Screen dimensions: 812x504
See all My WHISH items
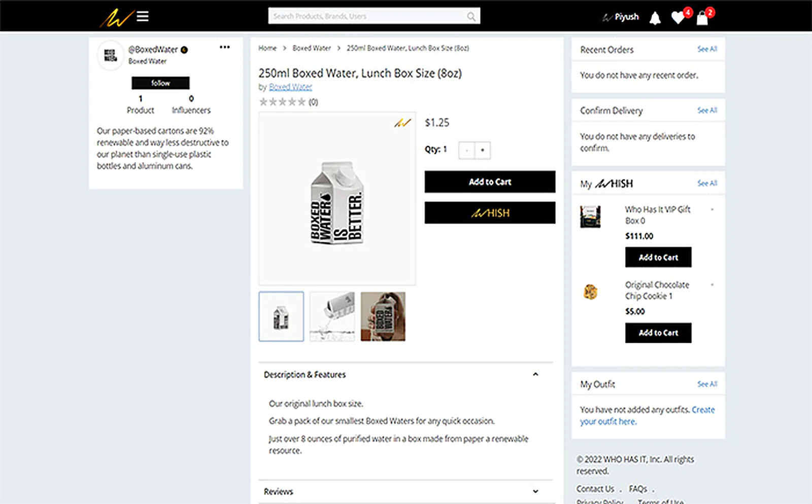coord(707,184)
